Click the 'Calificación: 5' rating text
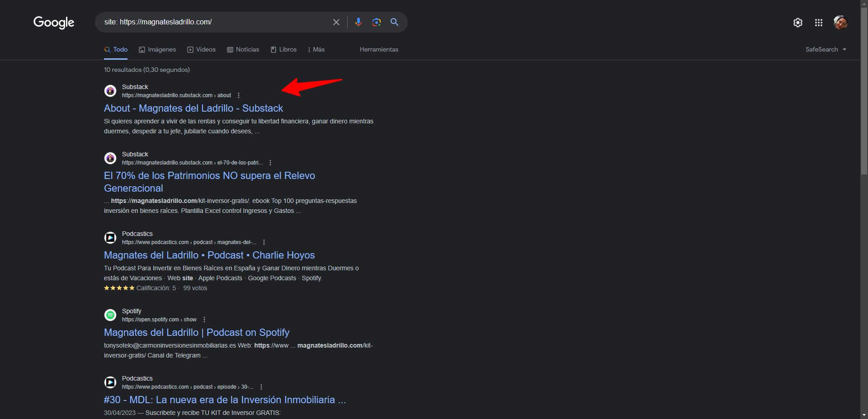This screenshot has height=419, width=868. 156,288
